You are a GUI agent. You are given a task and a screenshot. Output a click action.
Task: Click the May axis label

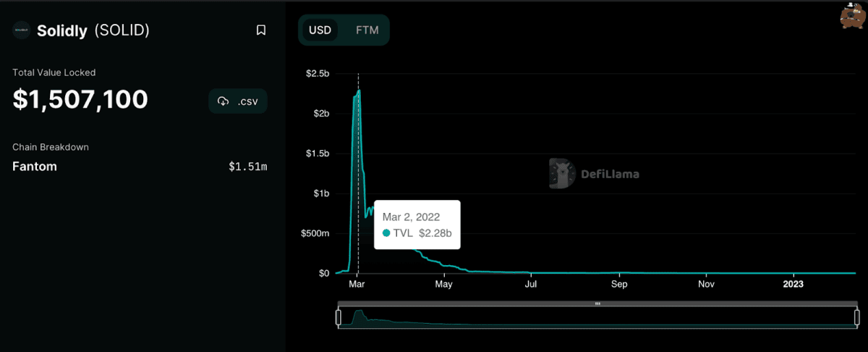click(444, 285)
